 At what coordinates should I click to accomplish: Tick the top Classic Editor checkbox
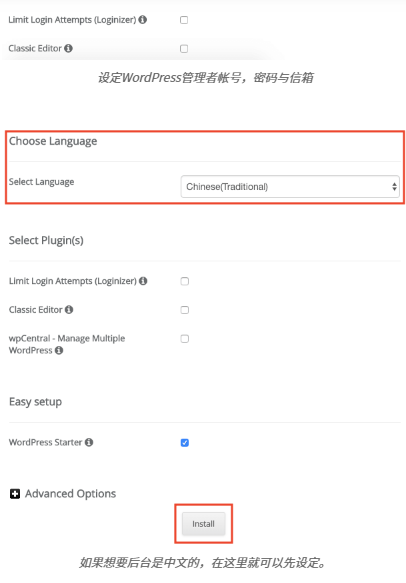pos(184,49)
